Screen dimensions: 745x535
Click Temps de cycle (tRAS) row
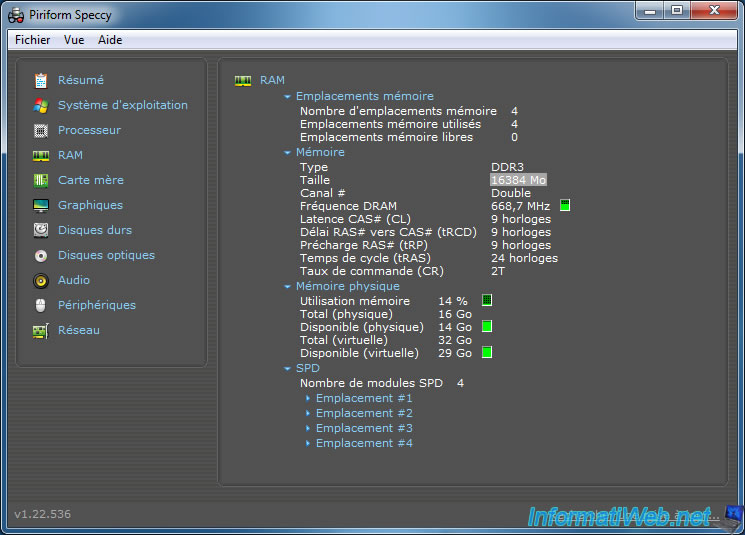coord(429,258)
